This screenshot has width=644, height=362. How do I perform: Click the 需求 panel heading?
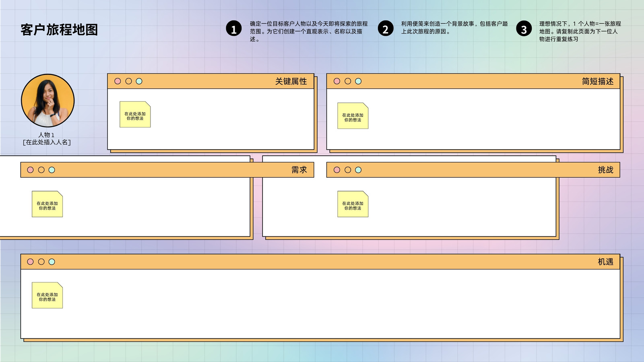click(x=299, y=170)
